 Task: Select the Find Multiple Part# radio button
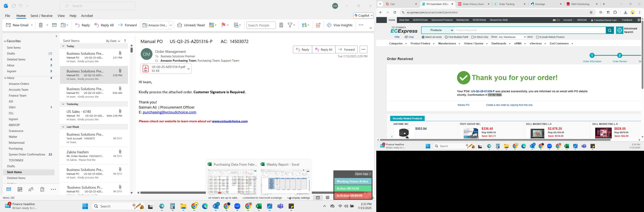(446, 37)
